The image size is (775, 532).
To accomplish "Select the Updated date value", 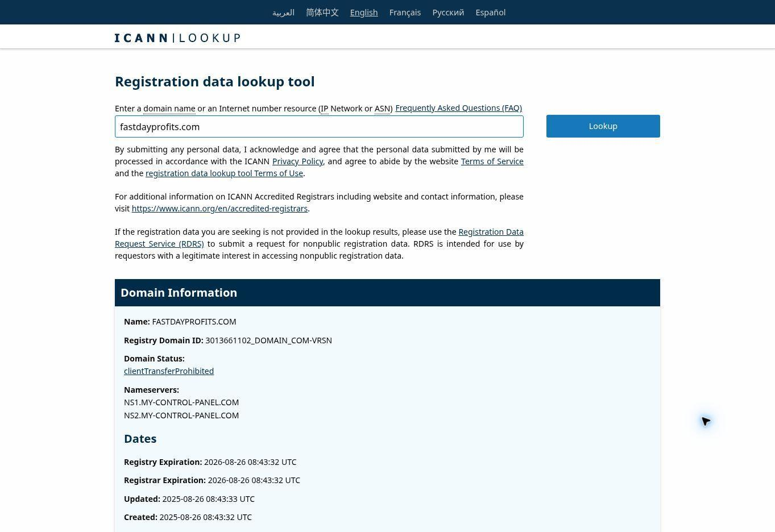I will pos(209,499).
